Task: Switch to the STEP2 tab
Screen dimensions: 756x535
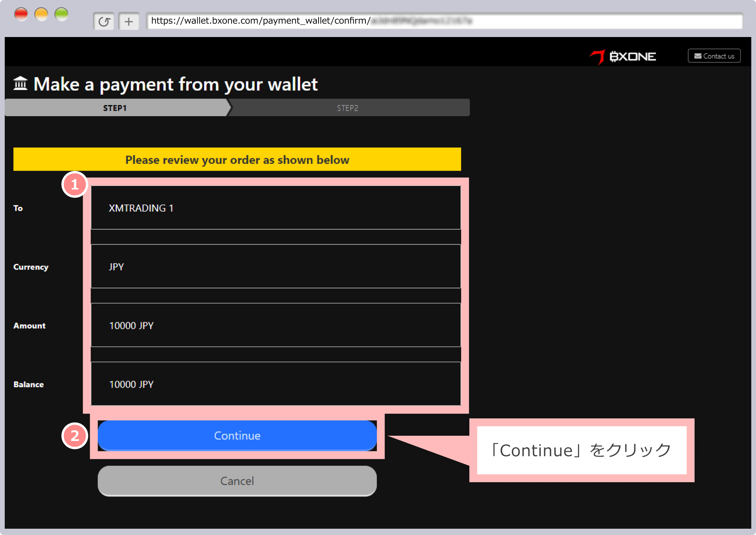Action: pos(348,108)
